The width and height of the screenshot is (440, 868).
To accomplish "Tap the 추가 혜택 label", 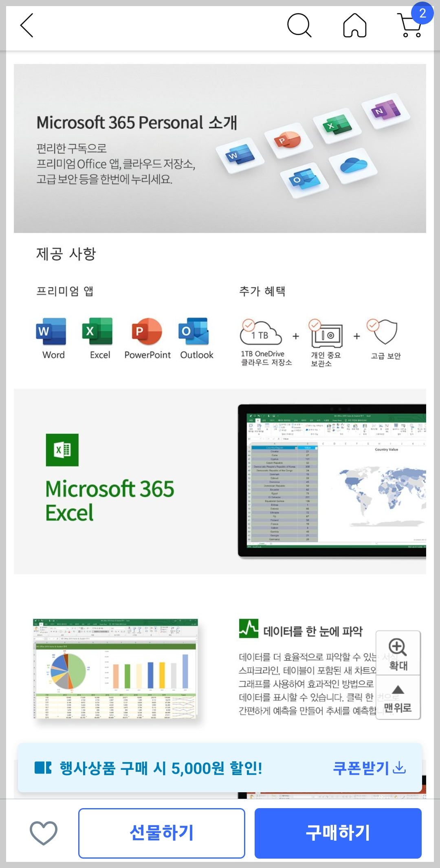I will click(x=262, y=291).
